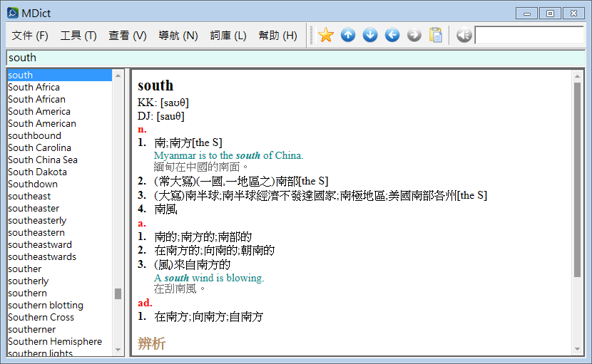
Task: Click the KK phonetic transcription line
Action: click(x=163, y=103)
